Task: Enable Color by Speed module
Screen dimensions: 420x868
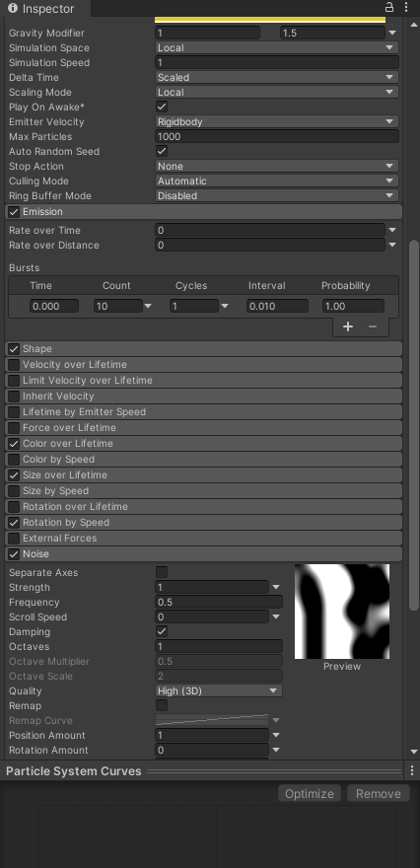Action: point(14,460)
